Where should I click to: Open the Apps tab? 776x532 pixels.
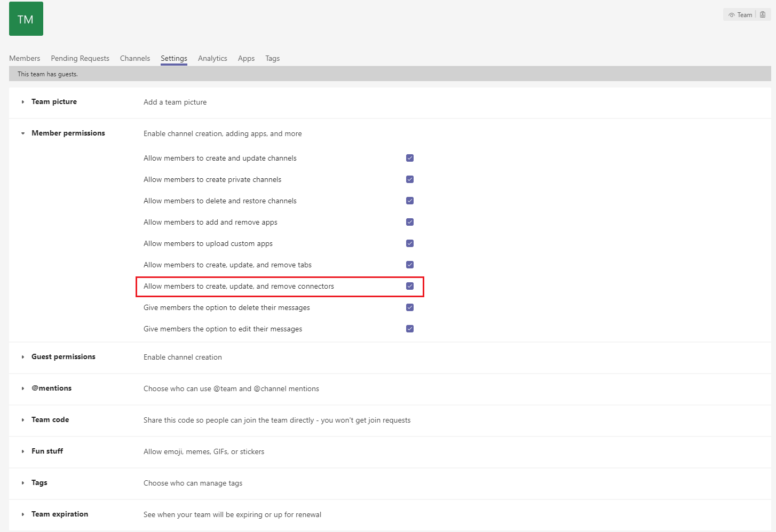click(246, 58)
